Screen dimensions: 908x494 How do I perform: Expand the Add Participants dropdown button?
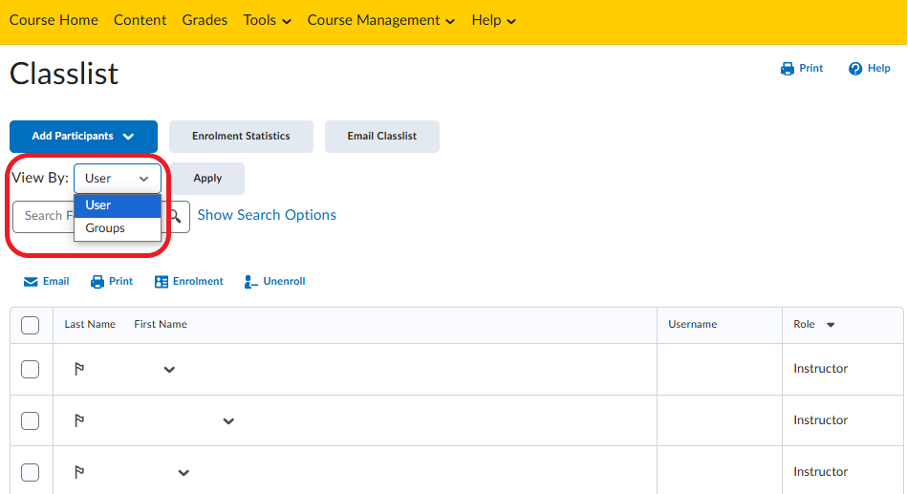pyautogui.click(x=83, y=136)
